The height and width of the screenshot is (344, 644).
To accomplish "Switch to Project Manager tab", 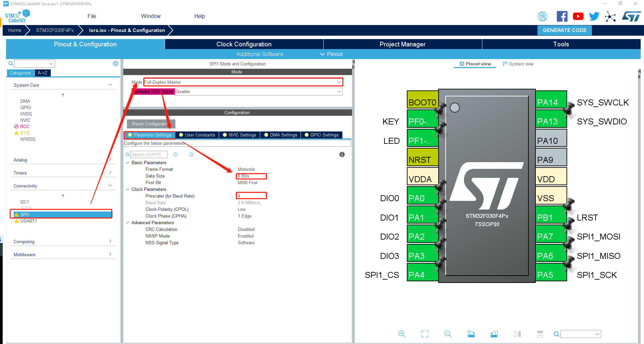I will pos(402,44).
